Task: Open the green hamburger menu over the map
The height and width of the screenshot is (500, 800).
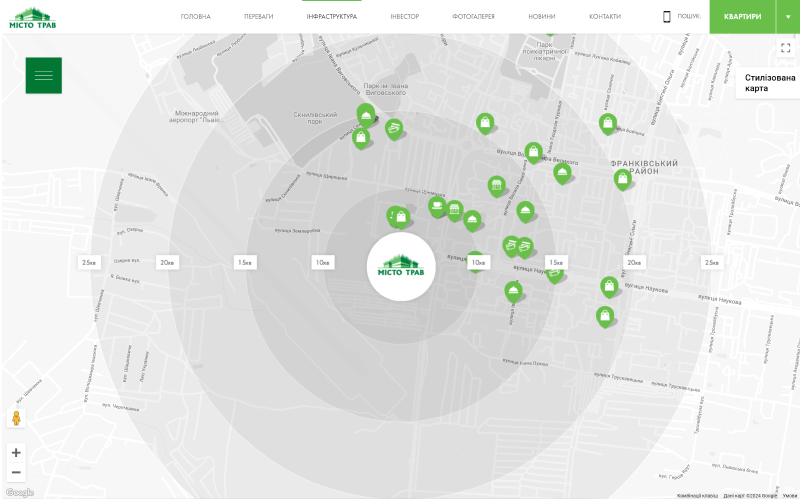Action: (44, 76)
